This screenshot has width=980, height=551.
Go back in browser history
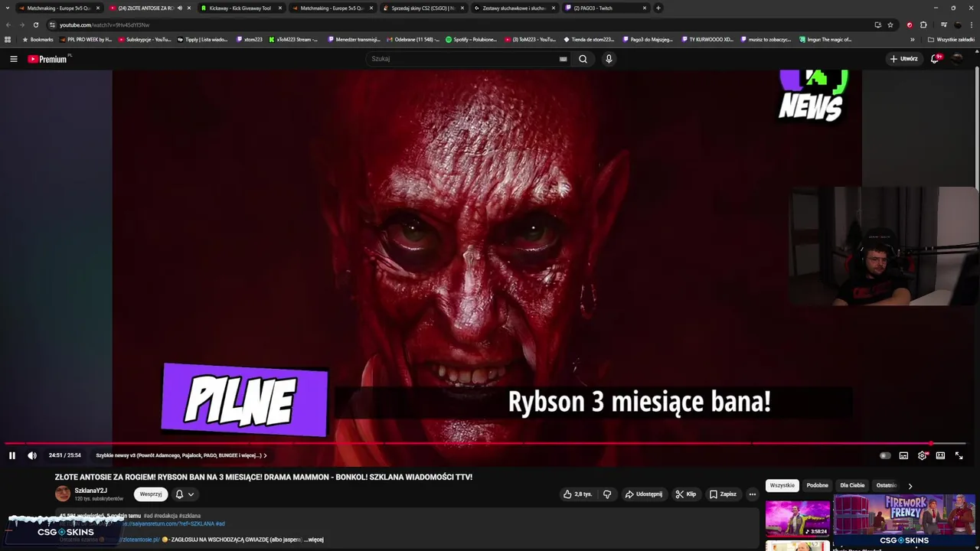point(8,24)
